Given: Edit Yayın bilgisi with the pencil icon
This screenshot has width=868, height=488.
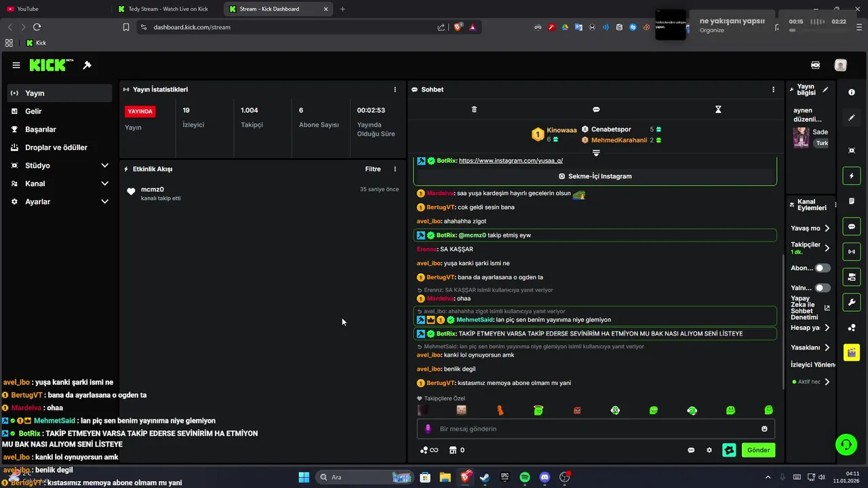Looking at the screenshot, I should [825, 89].
